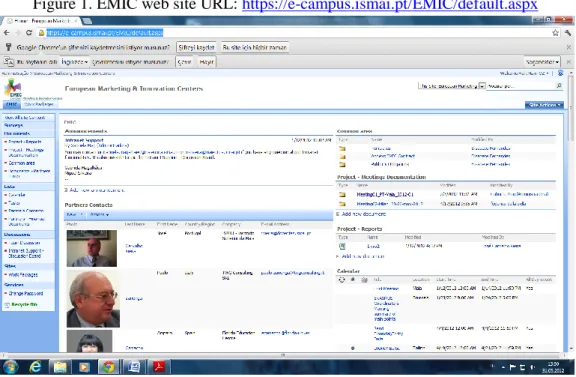Click first folder icon in Common area
The width and height of the screenshot is (576, 377).
342,148
